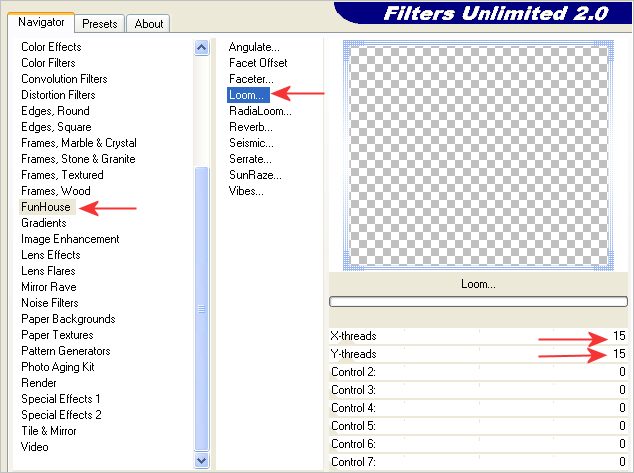Select Lens Effects category

click(x=51, y=255)
